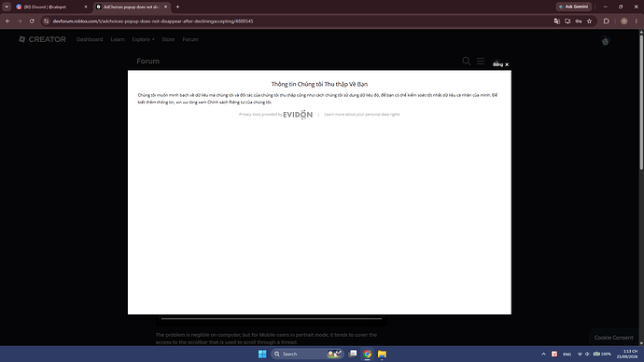Open the Forum nav item
The width and height of the screenshot is (644, 362).
190,39
